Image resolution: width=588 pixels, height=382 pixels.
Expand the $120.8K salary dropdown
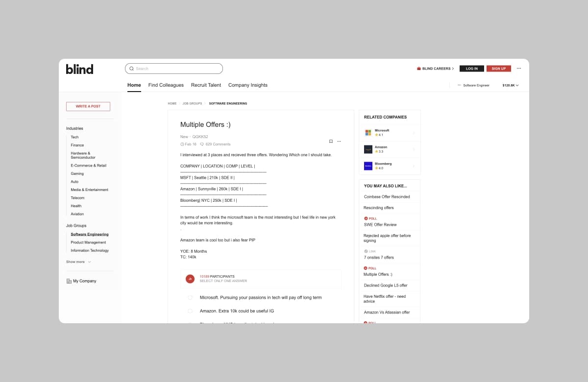(510, 85)
